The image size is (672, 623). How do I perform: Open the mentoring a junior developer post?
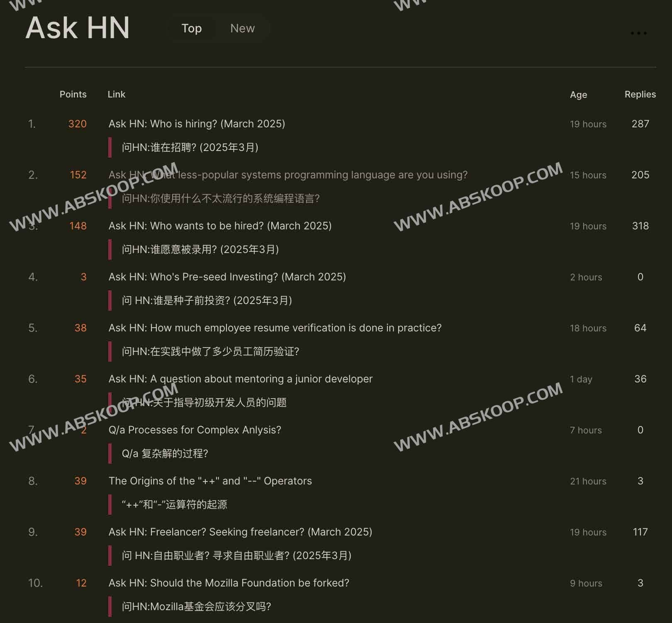click(x=240, y=379)
